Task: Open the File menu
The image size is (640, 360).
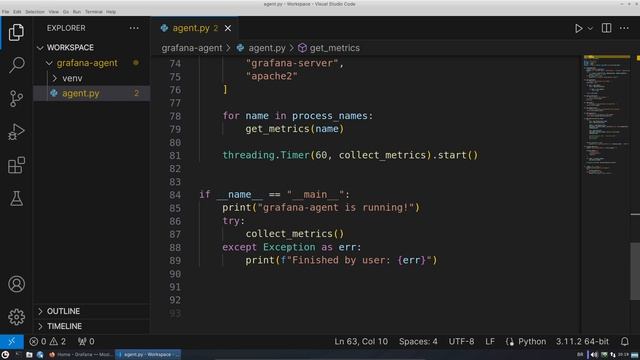Action: click(5, 12)
